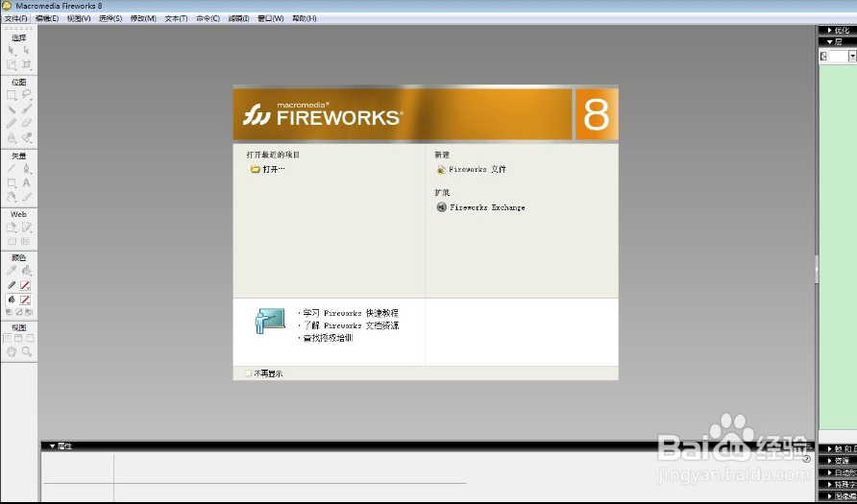Select the Scale tool

12,64
